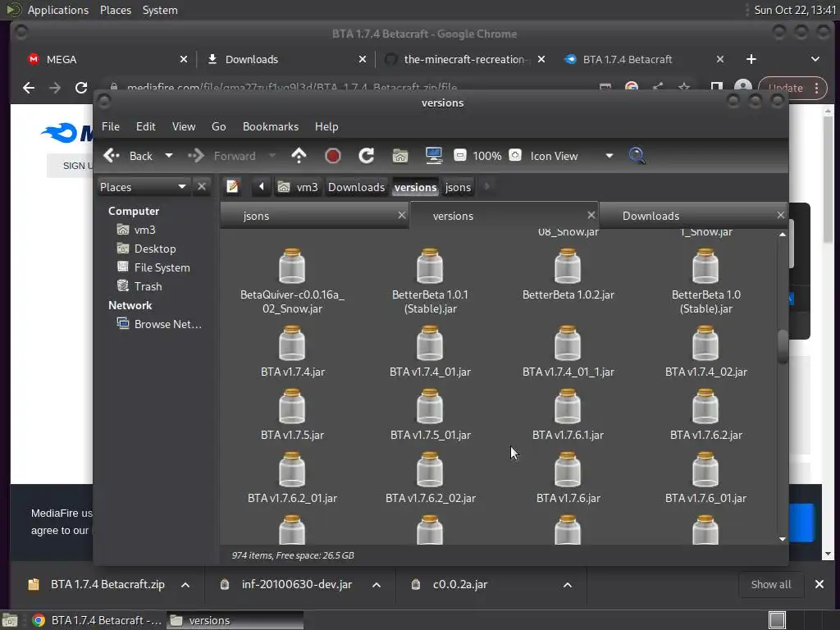Image resolution: width=840 pixels, height=630 pixels.
Task: Open the Places sidebar selector dropdown
Action: [x=181, y=187]
